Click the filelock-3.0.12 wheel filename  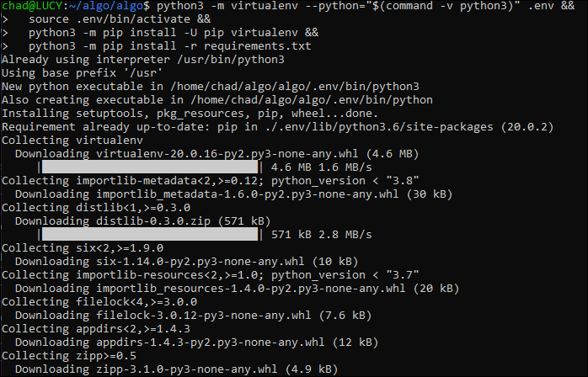coord(204,316)
